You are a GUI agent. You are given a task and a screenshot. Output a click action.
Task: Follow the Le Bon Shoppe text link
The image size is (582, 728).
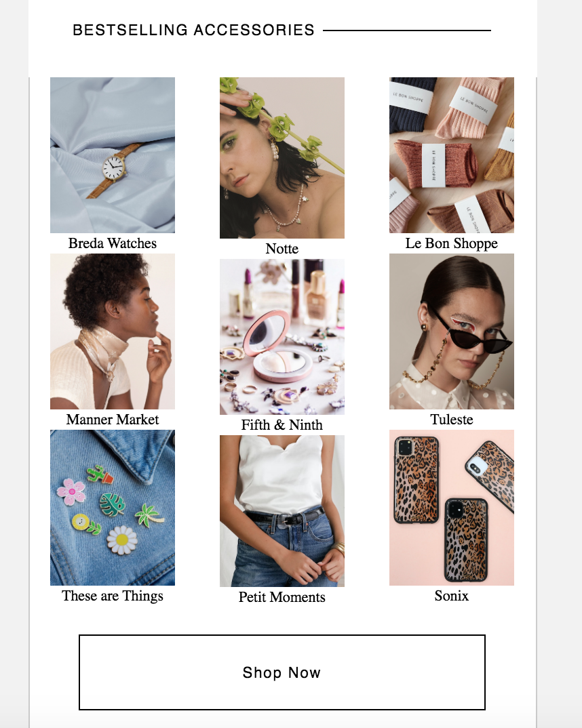tap(452, 243)
